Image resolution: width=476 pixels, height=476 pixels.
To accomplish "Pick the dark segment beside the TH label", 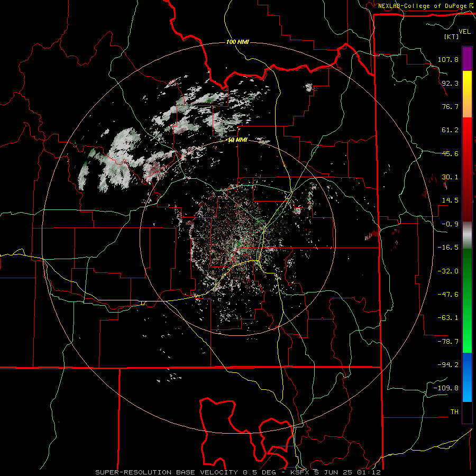I will 467,413.
